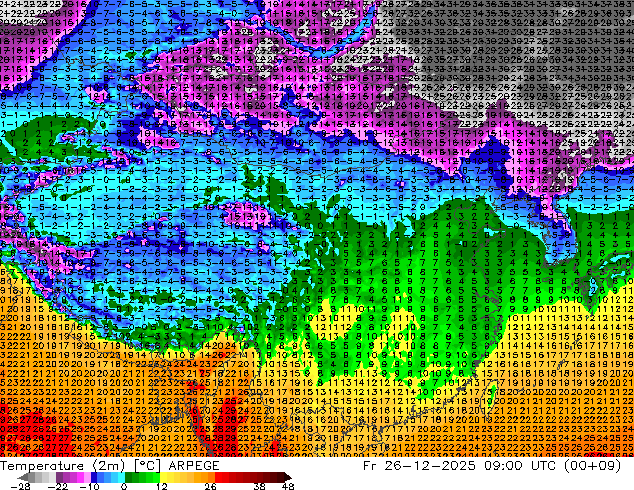Click the '12' legend value

pyautogui.click(x=162, y=486)
